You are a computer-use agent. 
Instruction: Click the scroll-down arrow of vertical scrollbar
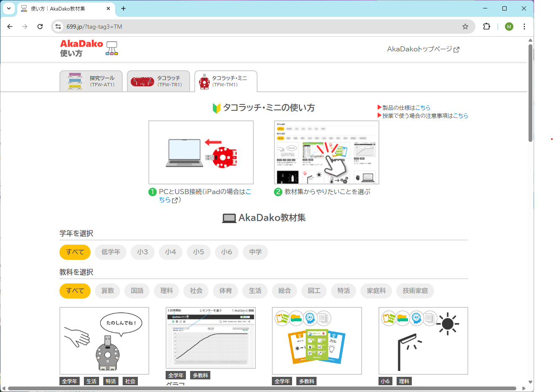tap(531, 382)
